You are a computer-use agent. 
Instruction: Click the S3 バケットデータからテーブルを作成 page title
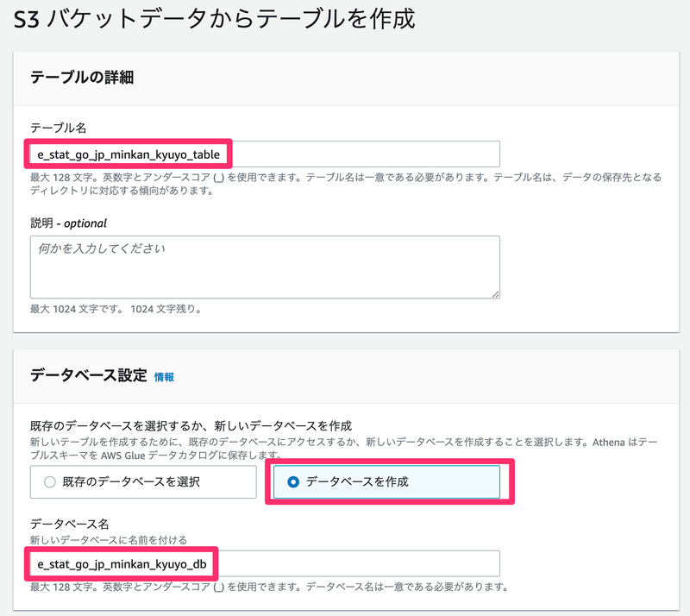click(214, 19)
